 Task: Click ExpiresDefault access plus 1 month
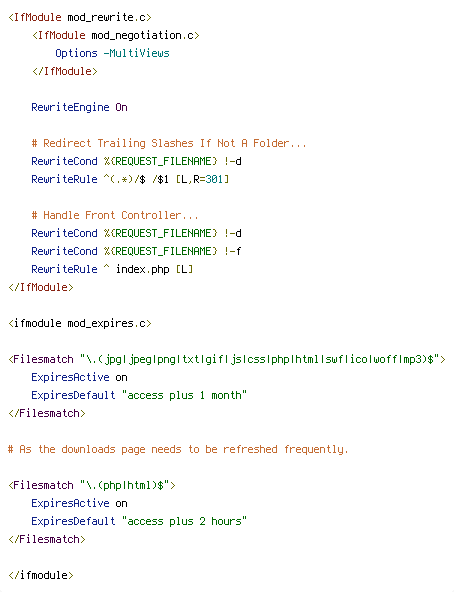click(x=139, y=395)
